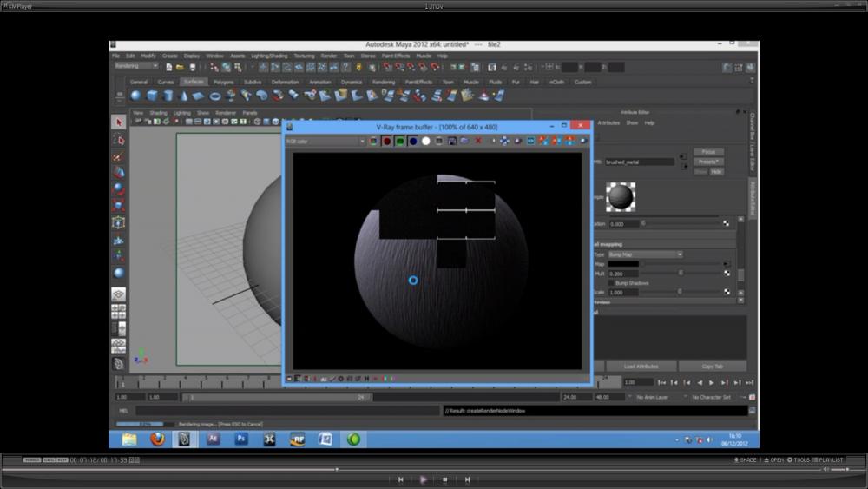
Task: Click the KMPlayer PLAYLIST button
Action: [x=828, y=459]
